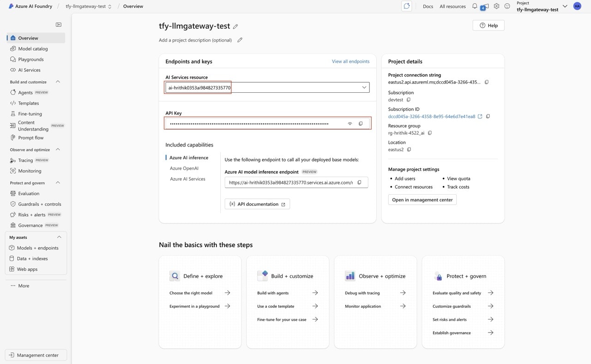Click the subscription ID link
Viewport: 591px width, 364px height.
(432, 117)
